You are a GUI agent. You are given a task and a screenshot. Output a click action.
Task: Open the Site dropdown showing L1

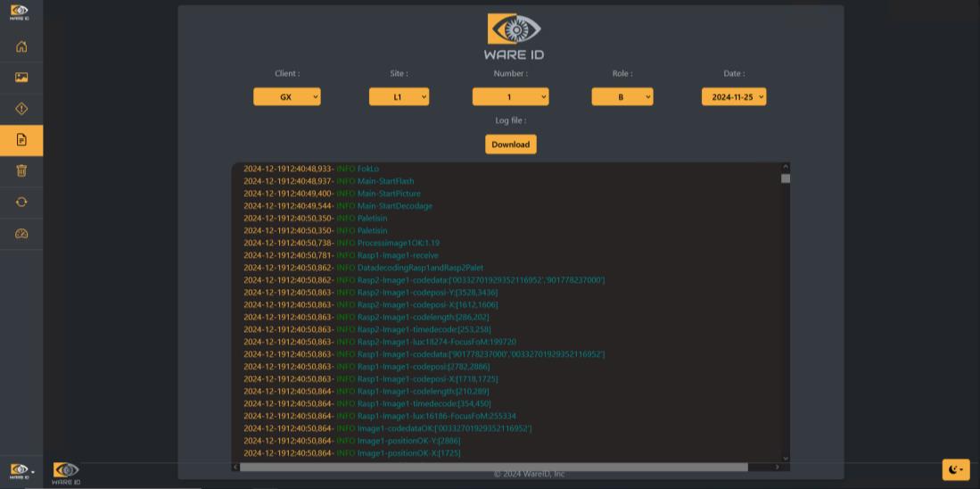tap(399, 97)
